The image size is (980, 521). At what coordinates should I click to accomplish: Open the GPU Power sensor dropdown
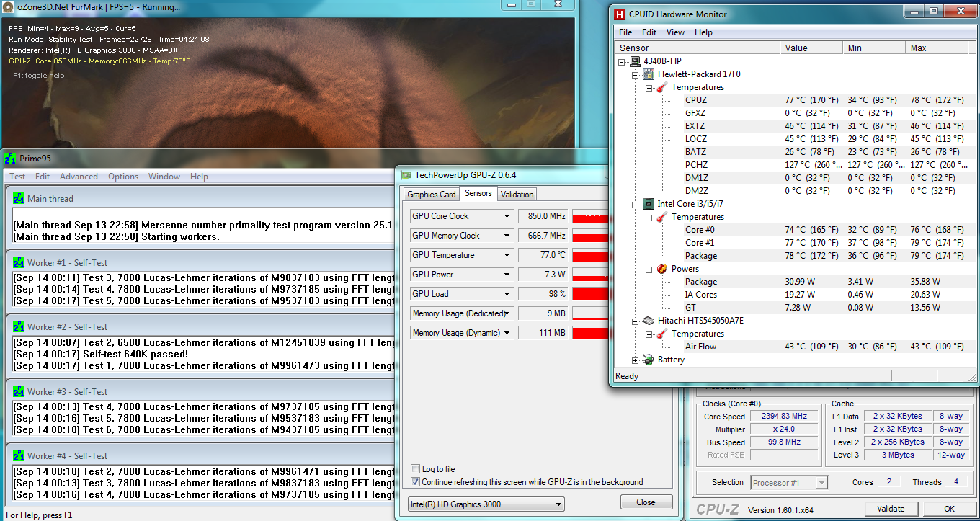(507, 275)
